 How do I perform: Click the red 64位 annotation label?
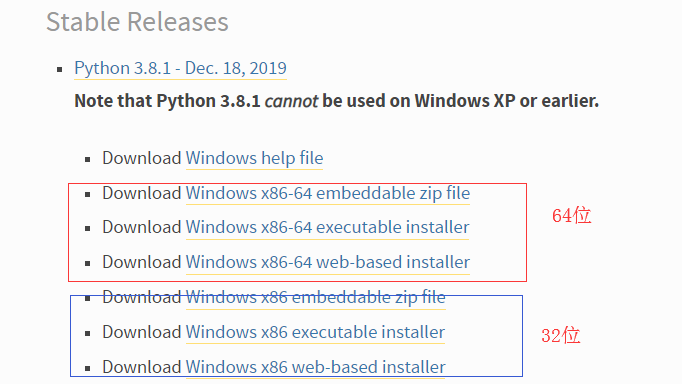572,216
